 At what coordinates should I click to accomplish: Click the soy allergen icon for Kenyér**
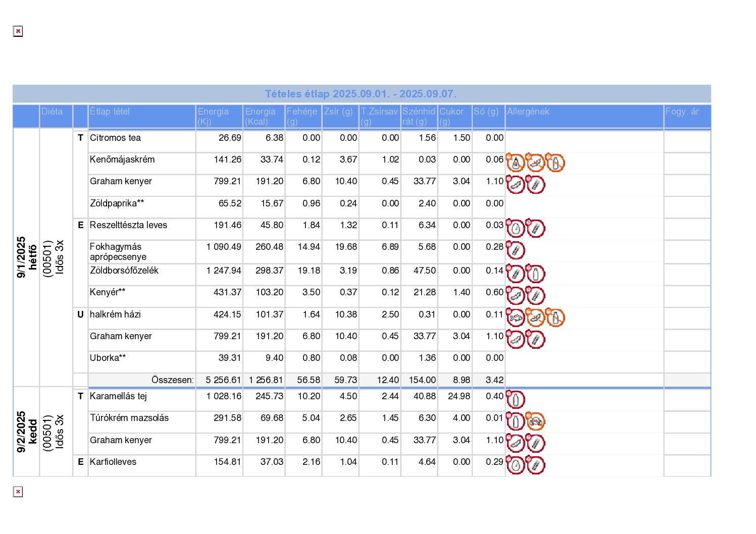click(x=516, y=296)
